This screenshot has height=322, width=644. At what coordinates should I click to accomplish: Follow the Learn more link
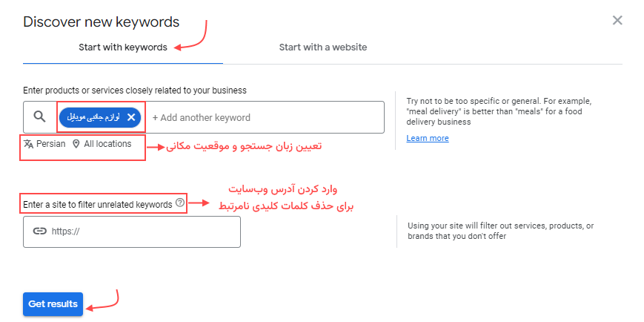tap(428, 138)
